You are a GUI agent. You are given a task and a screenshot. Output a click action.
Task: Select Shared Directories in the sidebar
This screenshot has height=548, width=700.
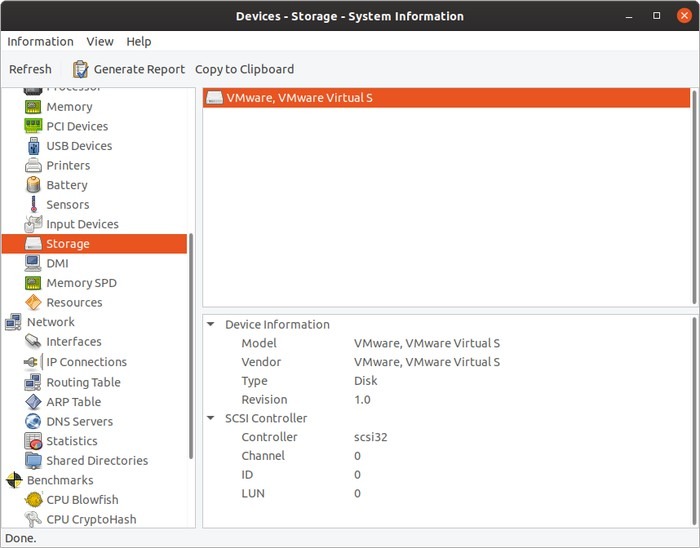tap(96, 460)
